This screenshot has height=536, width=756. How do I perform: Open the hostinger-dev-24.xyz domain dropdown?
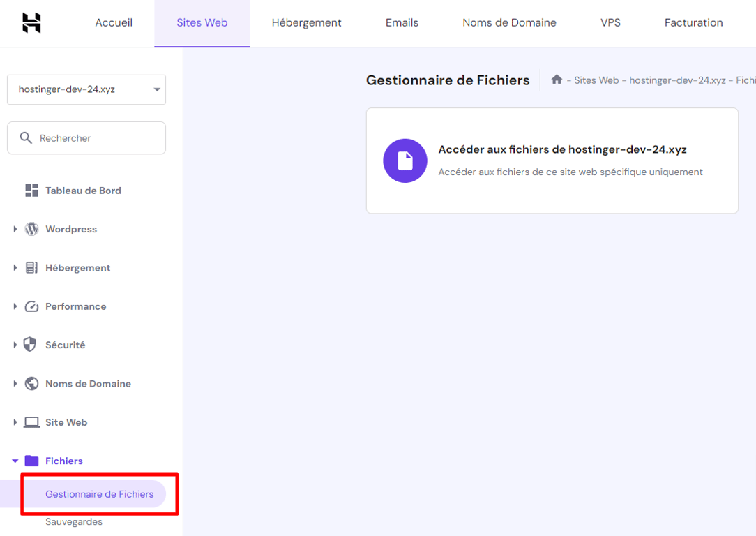[86, 89]
